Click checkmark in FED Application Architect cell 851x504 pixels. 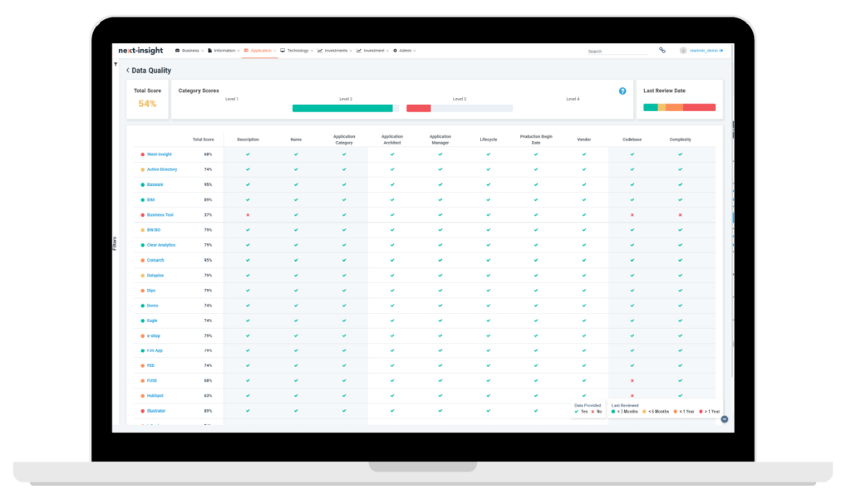coord(392,365)
